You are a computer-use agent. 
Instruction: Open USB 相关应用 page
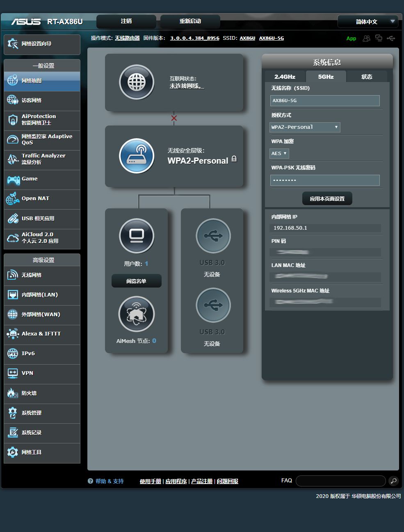(42, 219)
